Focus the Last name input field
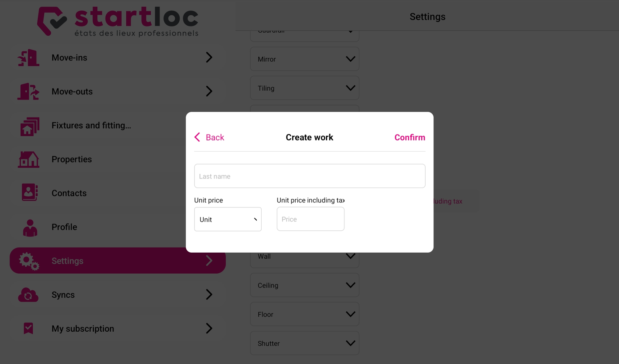Screen dimensions: 619x364 click(x=310, y=176)
